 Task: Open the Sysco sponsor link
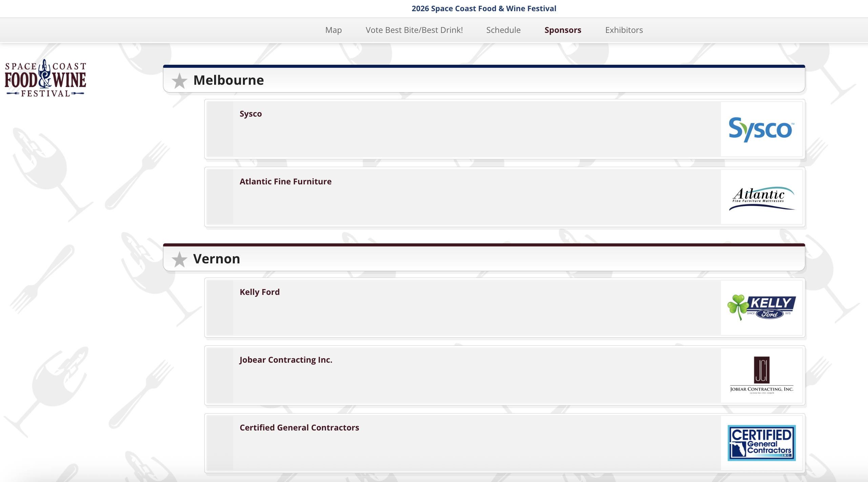click(250, 114)
